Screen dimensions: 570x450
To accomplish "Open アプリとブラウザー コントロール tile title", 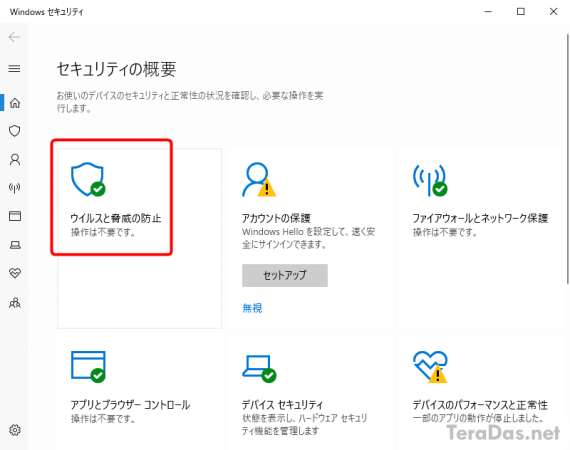I will coord(130,405).
